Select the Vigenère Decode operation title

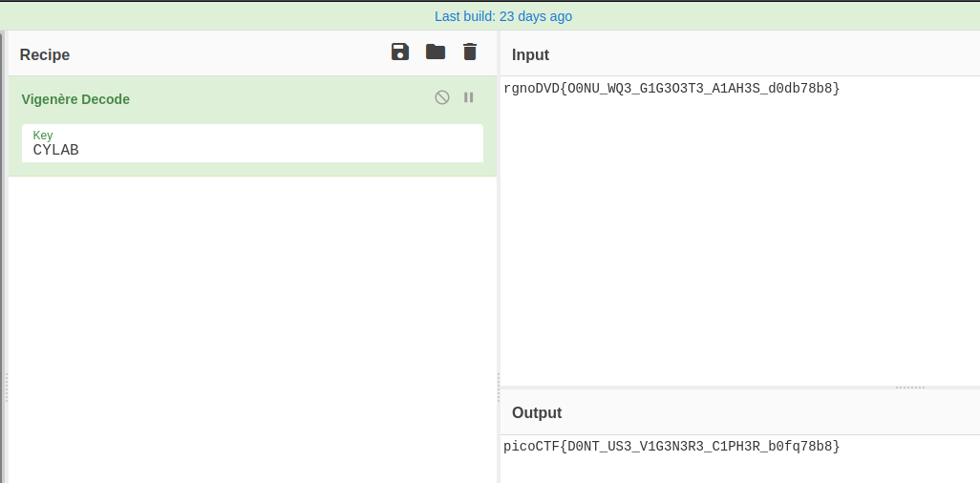coord(75,99)
